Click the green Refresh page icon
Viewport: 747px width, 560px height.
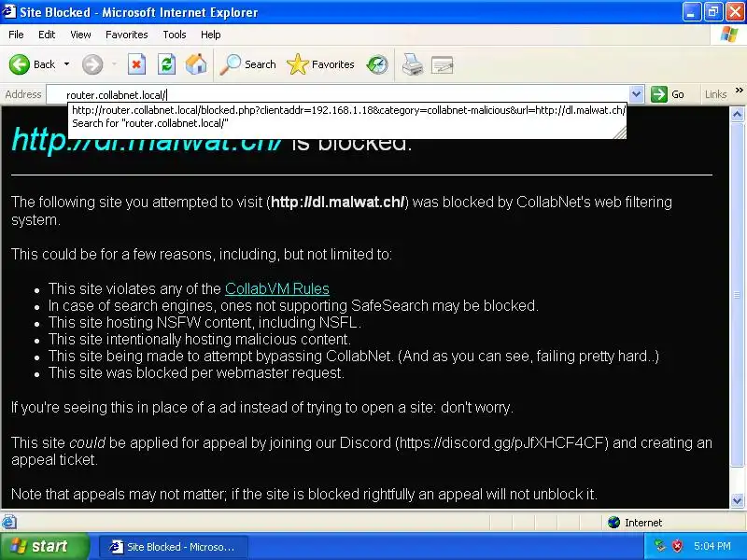[x=167, y=64]
